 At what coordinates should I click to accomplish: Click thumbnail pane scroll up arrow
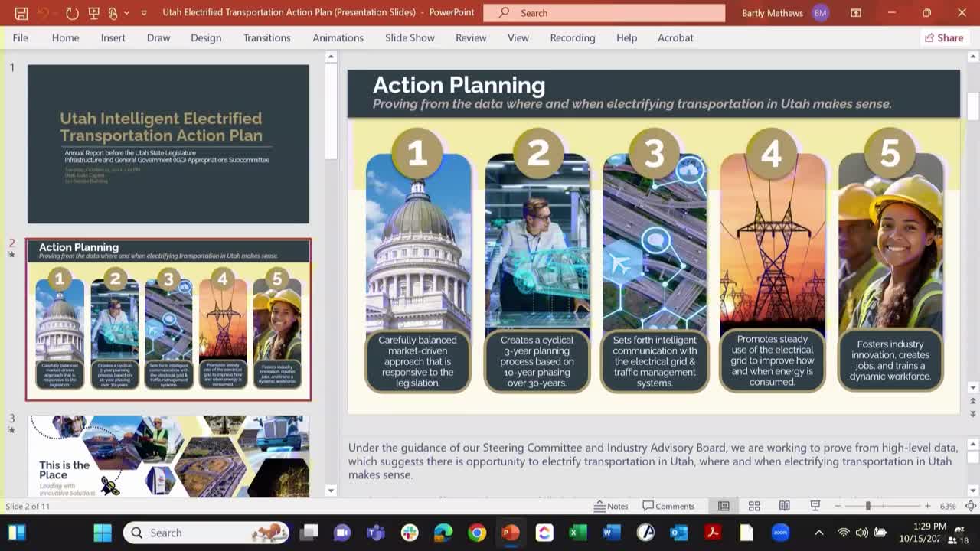click(x=331, y=57)
